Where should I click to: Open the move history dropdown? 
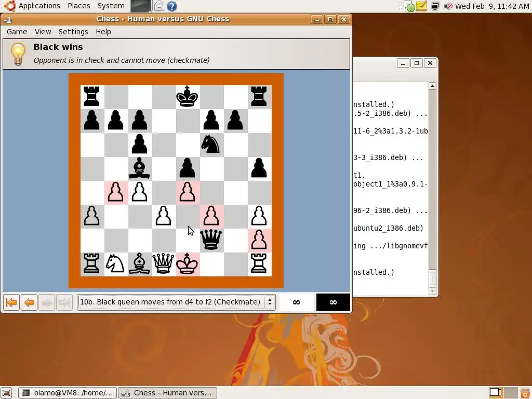(x=176, y=302)
